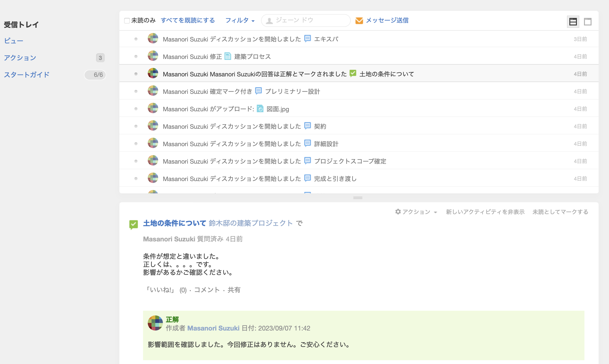Open the ジェーン ドウ person filter field
Screen dimensions: 609x364
305,20
